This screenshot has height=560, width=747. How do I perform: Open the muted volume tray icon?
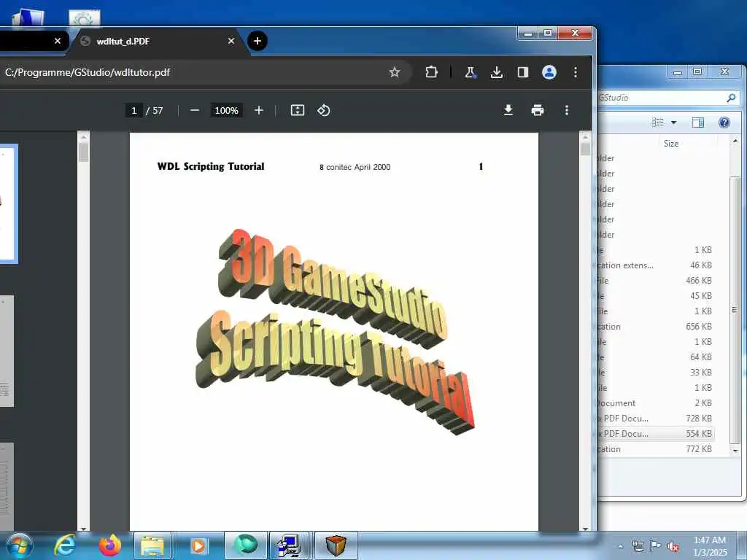click(x=673, y=547)
